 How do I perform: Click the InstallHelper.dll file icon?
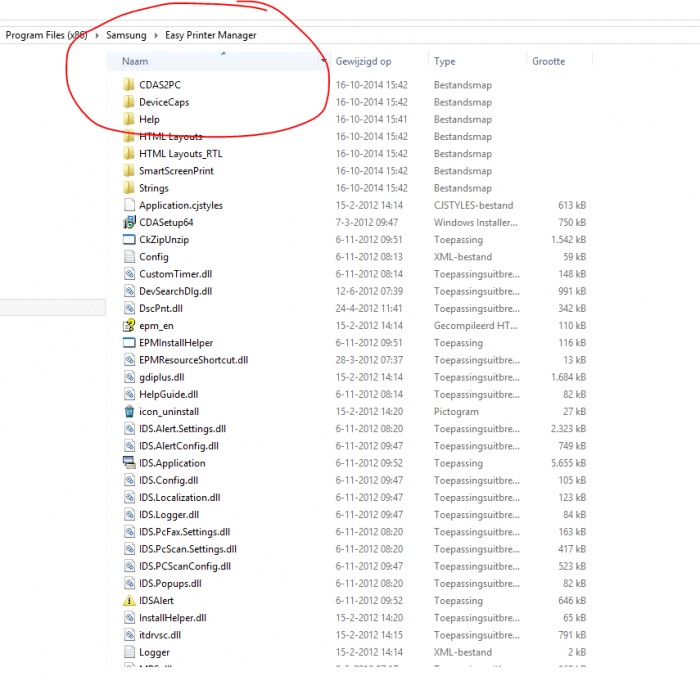click(x=129, y=617)
